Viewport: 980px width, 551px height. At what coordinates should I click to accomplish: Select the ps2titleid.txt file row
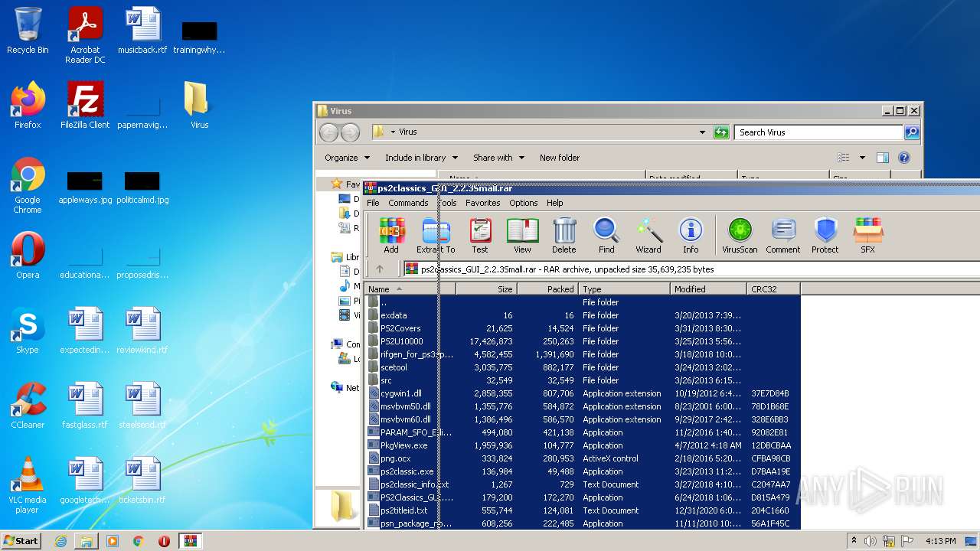(582, 510)
